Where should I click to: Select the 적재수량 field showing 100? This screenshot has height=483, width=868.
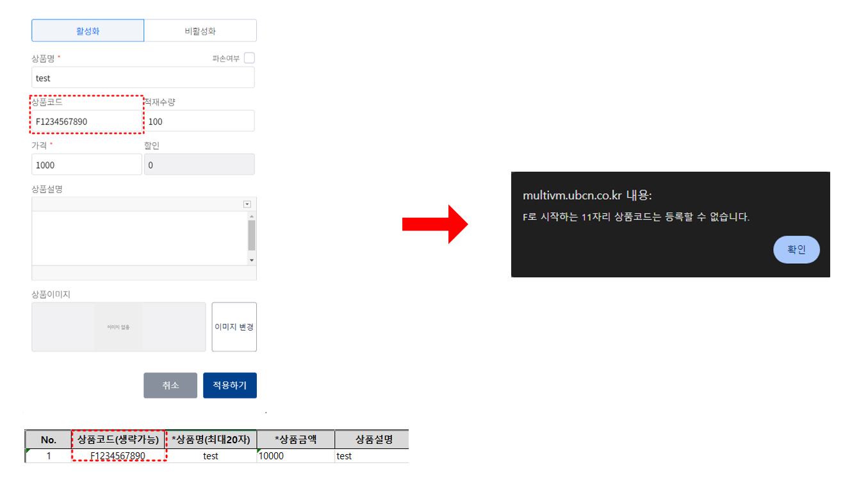click(x=199, y=120)
